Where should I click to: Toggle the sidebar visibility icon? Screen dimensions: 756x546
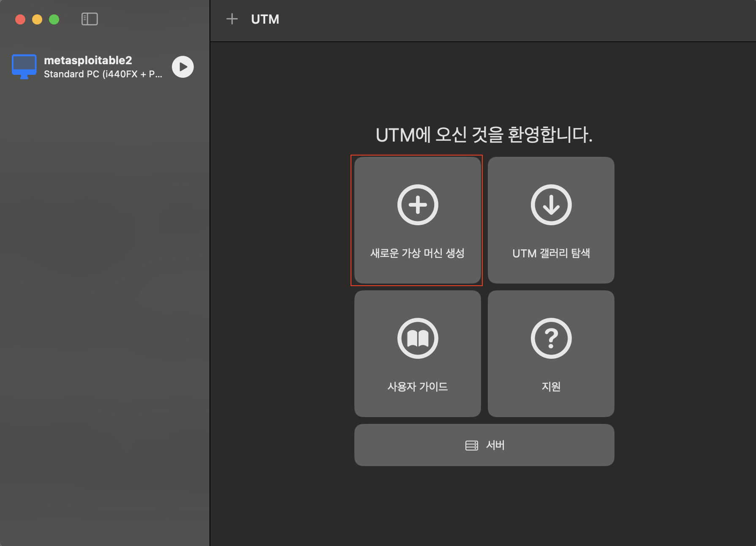(90, 19)
